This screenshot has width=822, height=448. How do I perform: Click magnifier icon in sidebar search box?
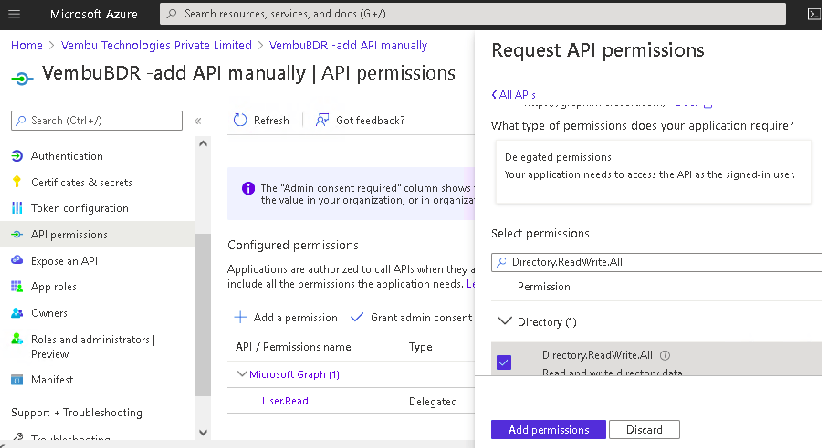tap(21, 121)
